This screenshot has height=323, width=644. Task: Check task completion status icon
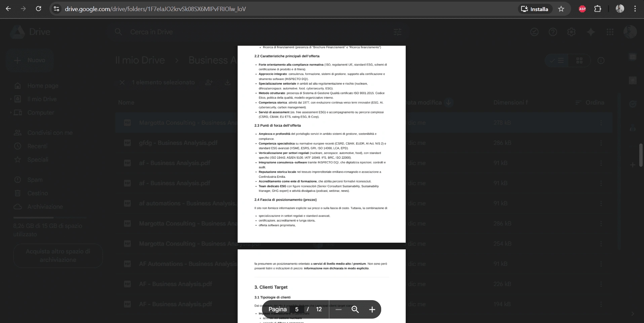[534, 32]
